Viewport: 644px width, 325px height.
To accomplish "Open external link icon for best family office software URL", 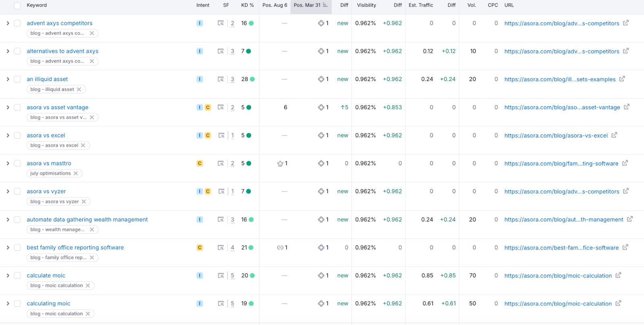I will point(625,247).
